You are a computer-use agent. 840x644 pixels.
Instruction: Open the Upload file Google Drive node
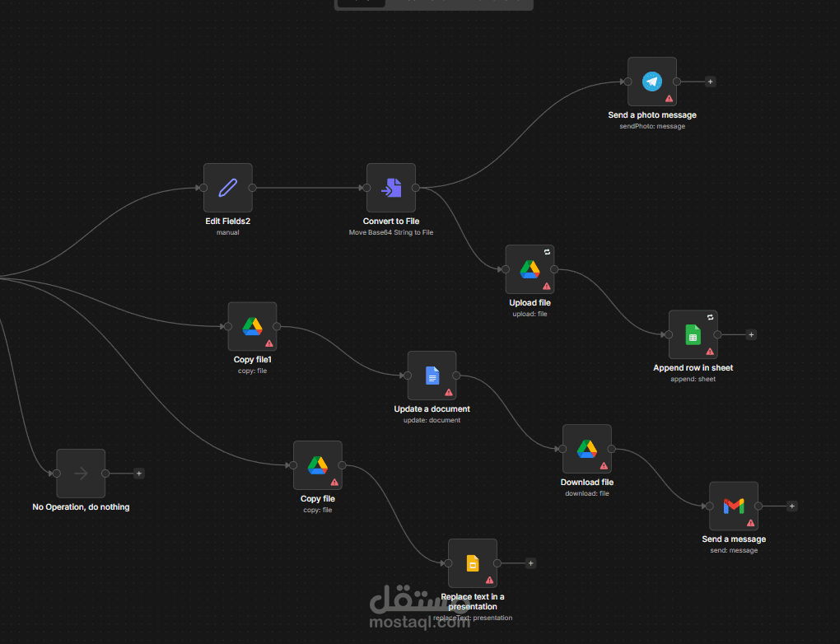coord(530,269)
